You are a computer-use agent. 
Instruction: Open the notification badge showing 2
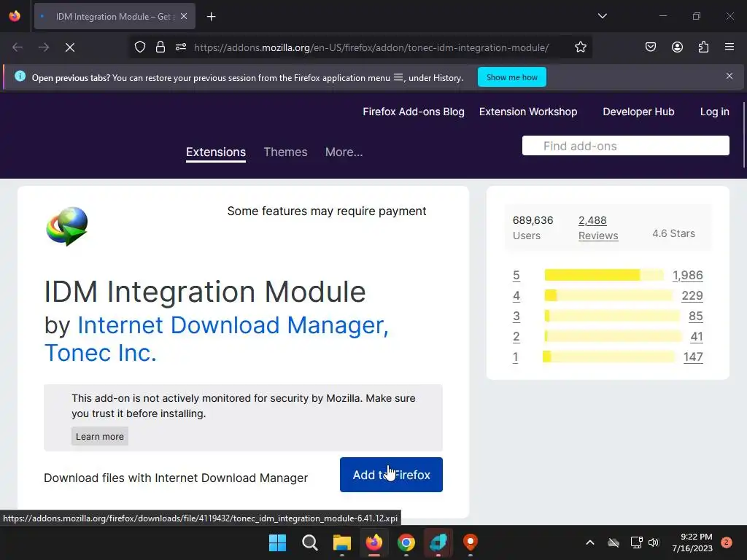727,542
